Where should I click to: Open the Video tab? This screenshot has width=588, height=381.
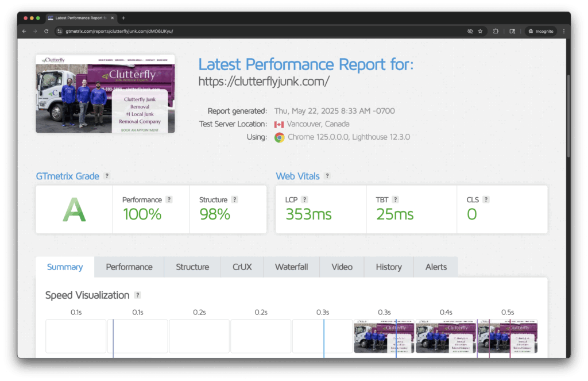click(342, 267)
